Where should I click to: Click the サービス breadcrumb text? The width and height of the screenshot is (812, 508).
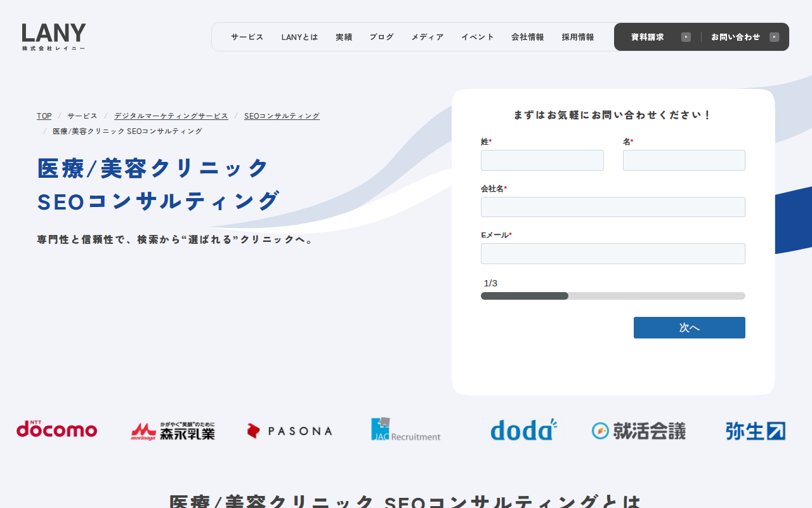(x=82, y=116)
